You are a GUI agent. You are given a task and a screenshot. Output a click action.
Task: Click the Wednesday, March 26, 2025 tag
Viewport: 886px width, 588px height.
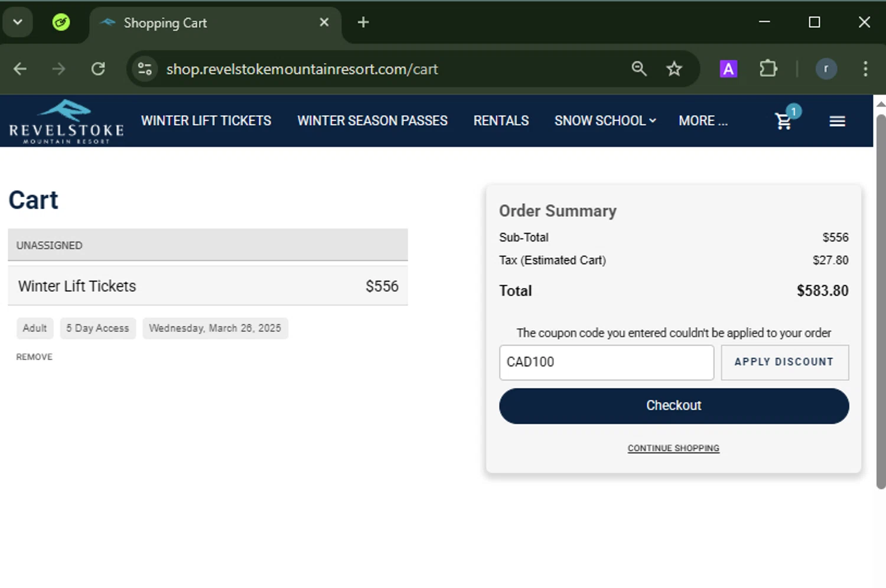click(x=215, y=328)
